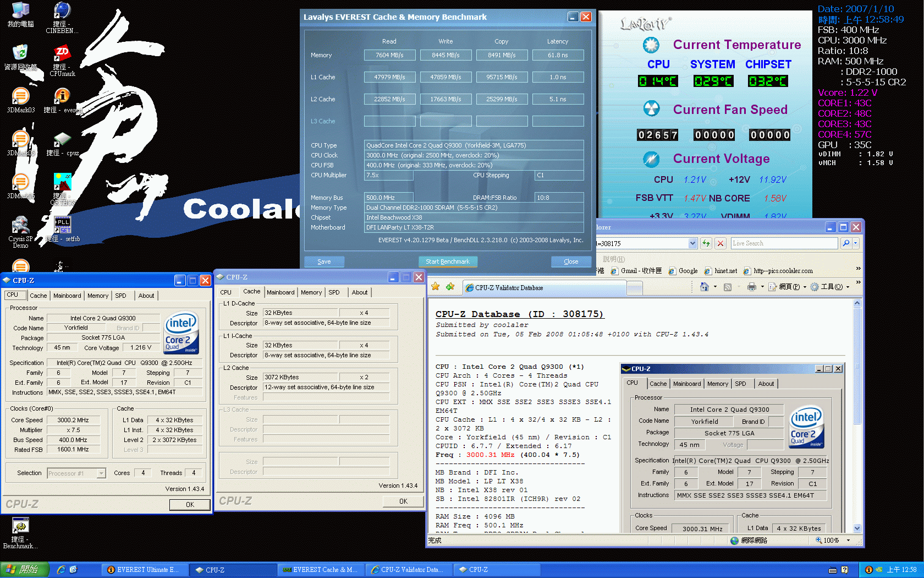Click the browser refresh icon
This screenshot has width=924, height=578.
point(706,243)
